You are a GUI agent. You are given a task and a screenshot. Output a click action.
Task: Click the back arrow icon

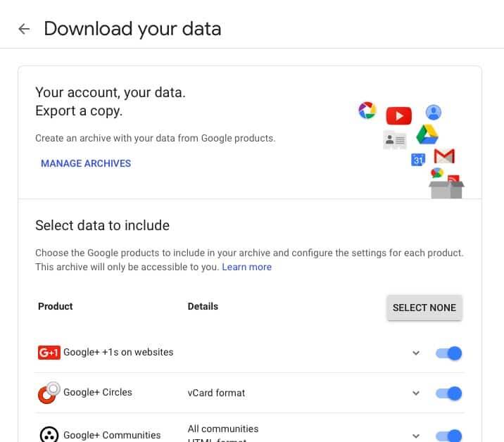click(24, 29)
